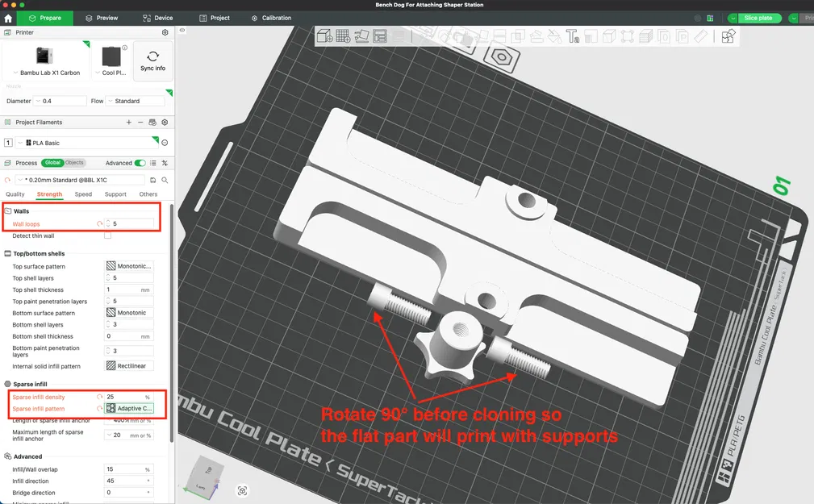Open AMS filament sync icon
The height and width of the screenshot is (504, 814).
click(152, 123)
